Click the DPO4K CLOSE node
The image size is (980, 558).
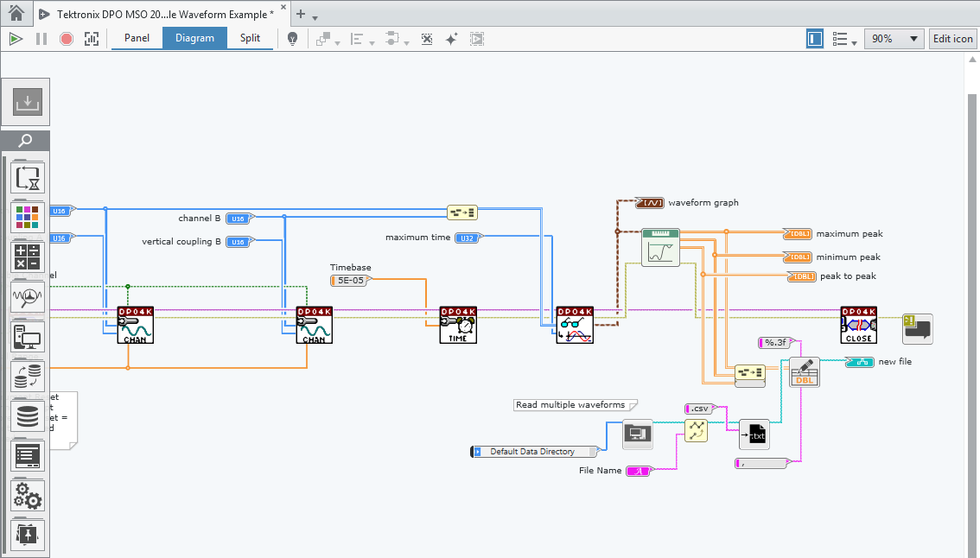858,326
